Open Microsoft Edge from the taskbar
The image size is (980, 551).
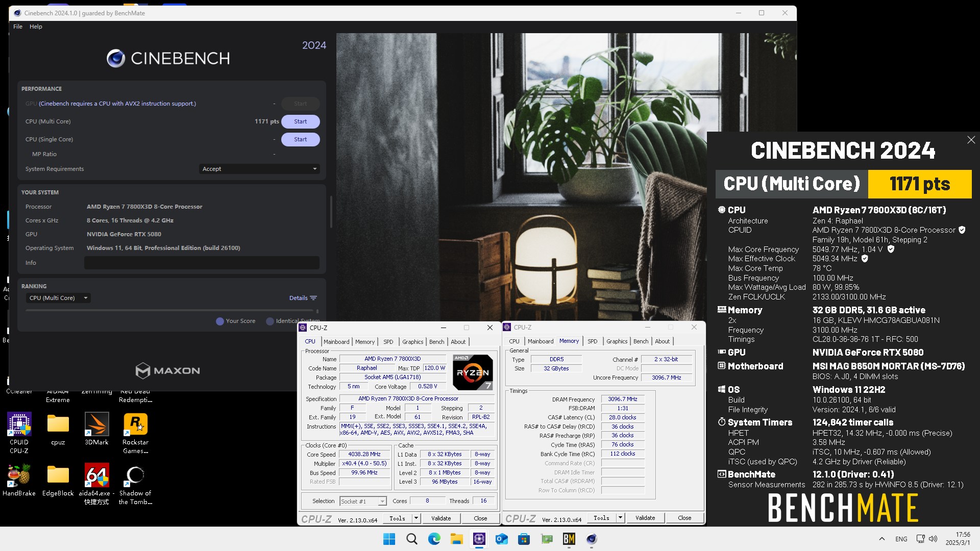pos(434,539)
